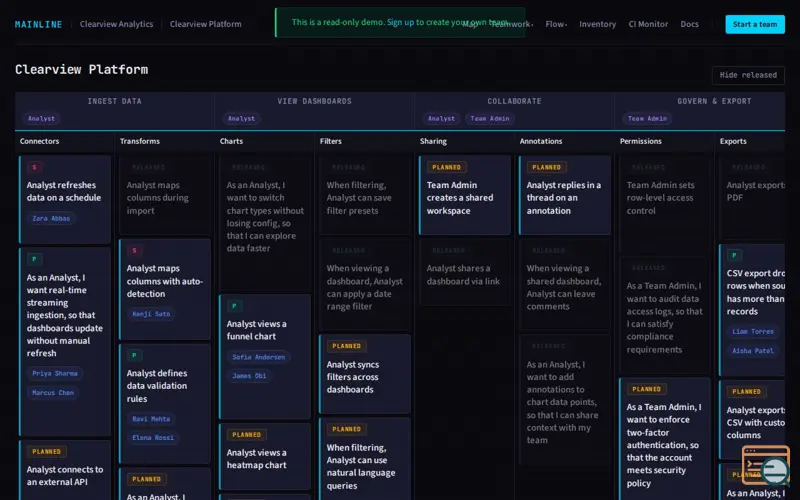
Task: Click the S badge on auto-detection columns card
Action: (x=135, y=251)
